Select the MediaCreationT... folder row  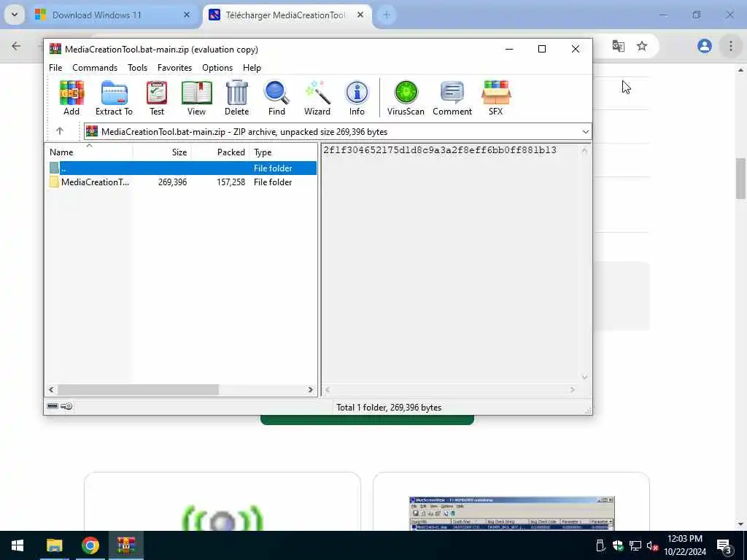click(182, 182)
